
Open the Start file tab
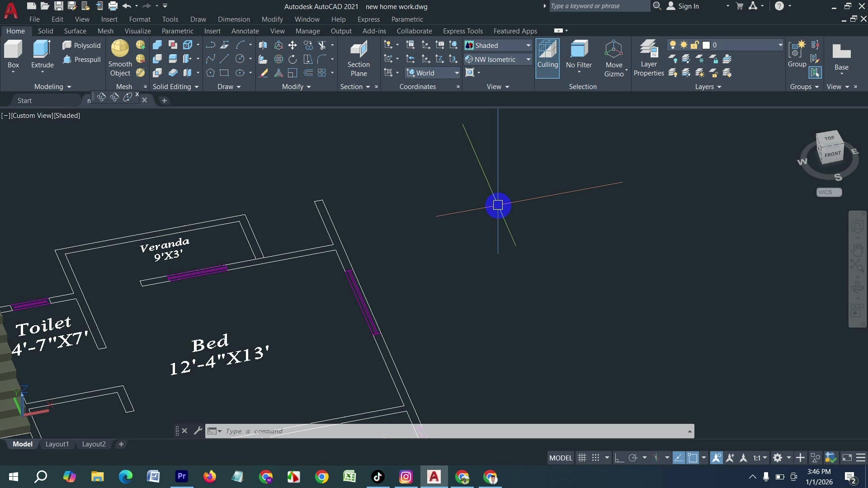coord(24,100)
